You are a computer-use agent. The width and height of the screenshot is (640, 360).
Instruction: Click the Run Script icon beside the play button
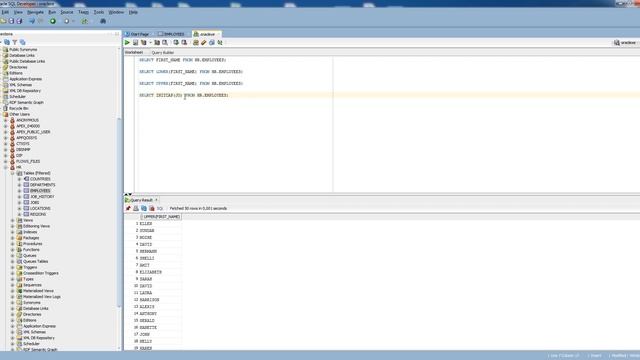[136, 42]
